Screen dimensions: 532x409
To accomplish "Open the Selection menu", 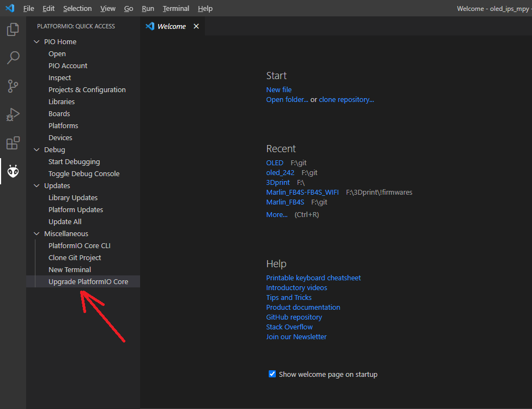I will click(77, 9).
